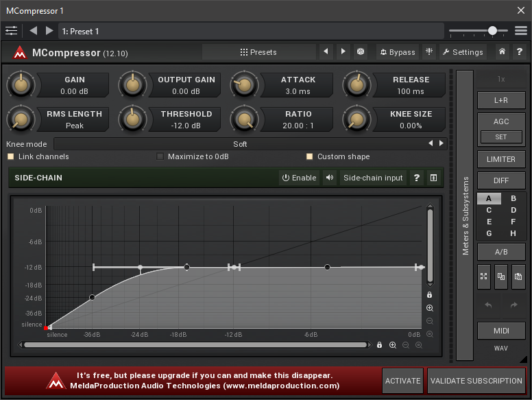Viewport: 532px width, 400px height.
Task: Reset the vertical graph zoom
Action: click(x=430, y=334)
